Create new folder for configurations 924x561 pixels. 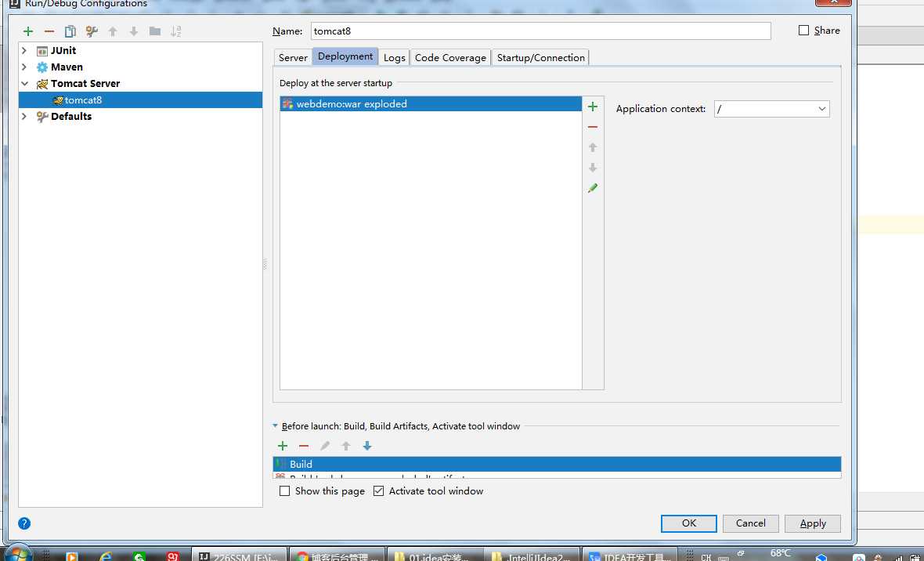[x=155, y=31]
